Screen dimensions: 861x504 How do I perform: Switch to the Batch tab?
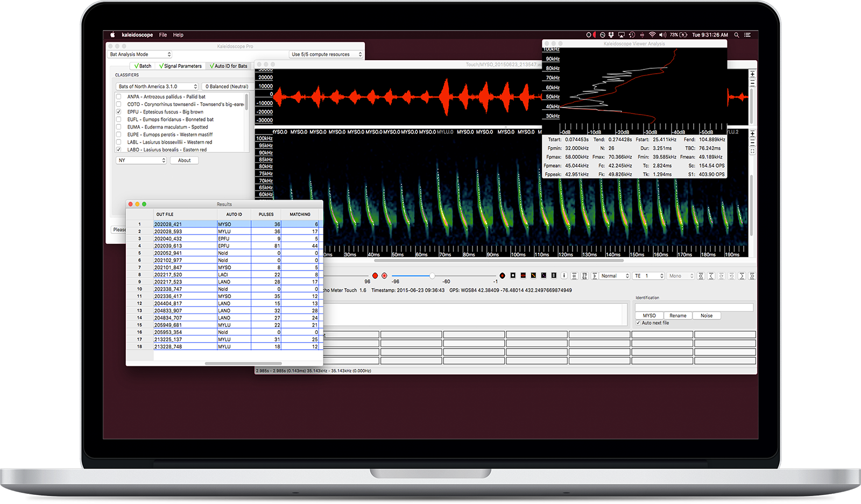[x=143, y=66]
